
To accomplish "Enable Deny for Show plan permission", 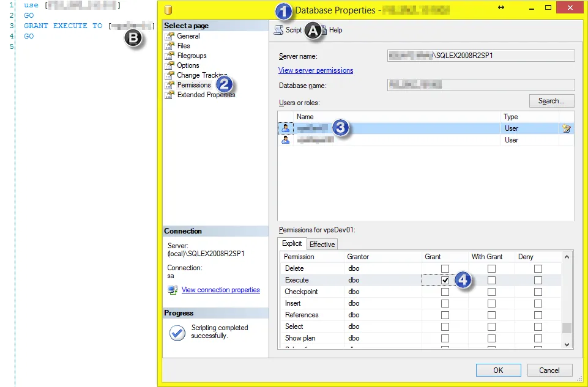I will tap(538, 338).
